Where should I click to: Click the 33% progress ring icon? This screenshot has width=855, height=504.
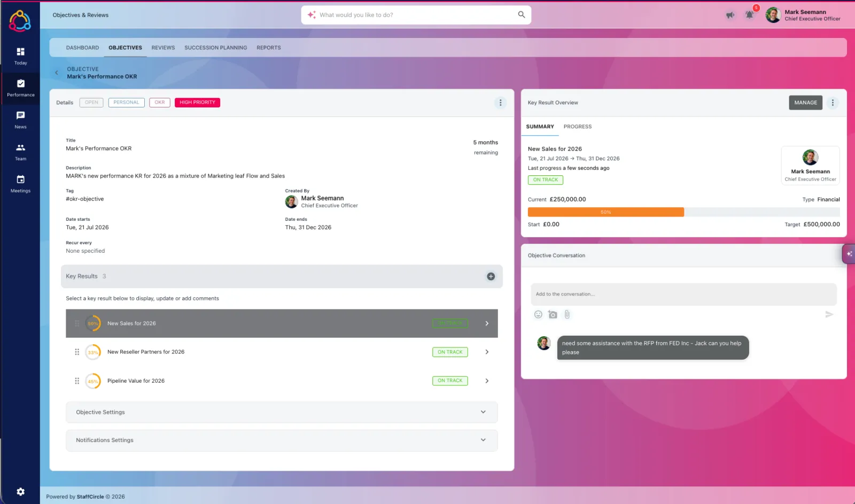(x=93, y=352)
